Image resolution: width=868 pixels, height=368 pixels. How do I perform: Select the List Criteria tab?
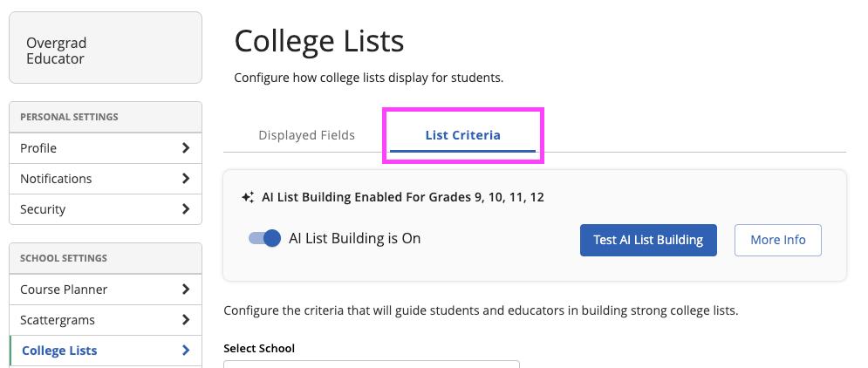click(x=462, y=135)
